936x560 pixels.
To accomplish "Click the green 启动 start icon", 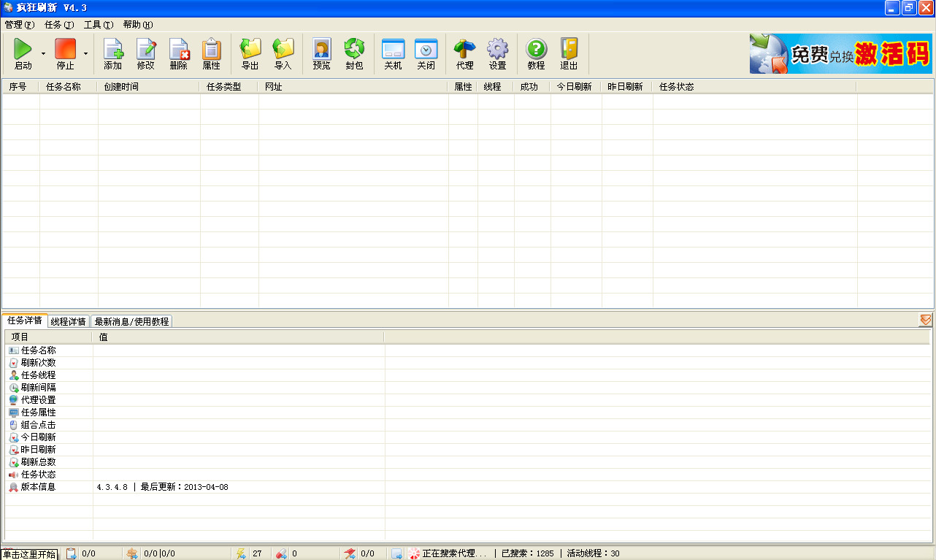I will 23,50.
